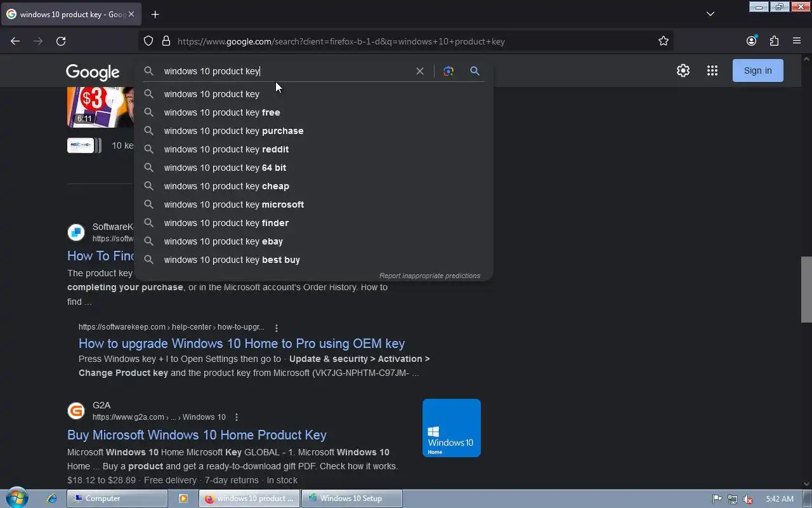
Task: Open Firefox account icon
Action: [752, 41]
